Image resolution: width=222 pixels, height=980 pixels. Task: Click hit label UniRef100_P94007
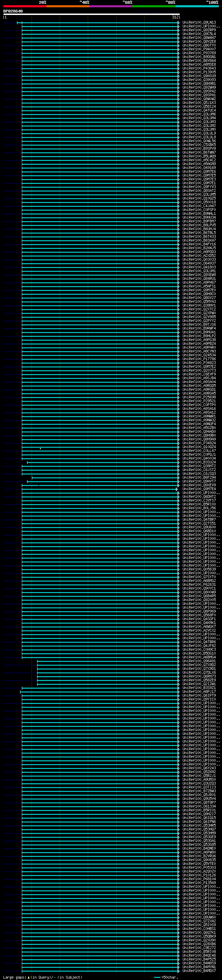pos(199,49)
